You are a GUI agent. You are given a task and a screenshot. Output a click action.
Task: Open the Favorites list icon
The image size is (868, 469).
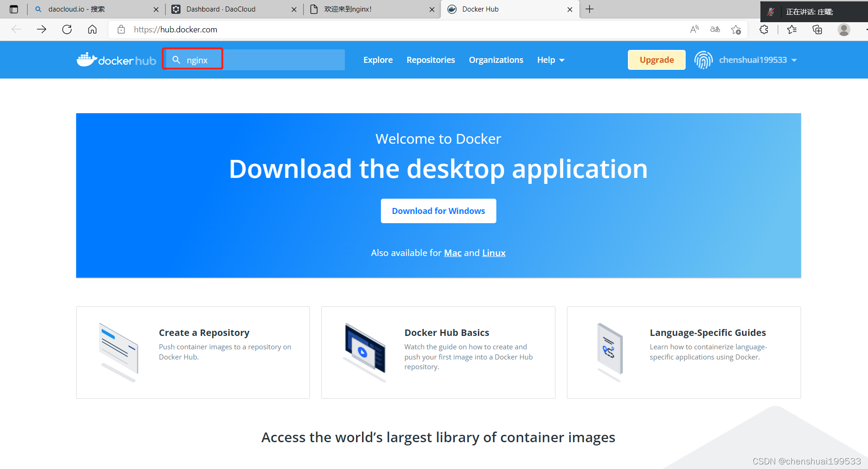792,30
